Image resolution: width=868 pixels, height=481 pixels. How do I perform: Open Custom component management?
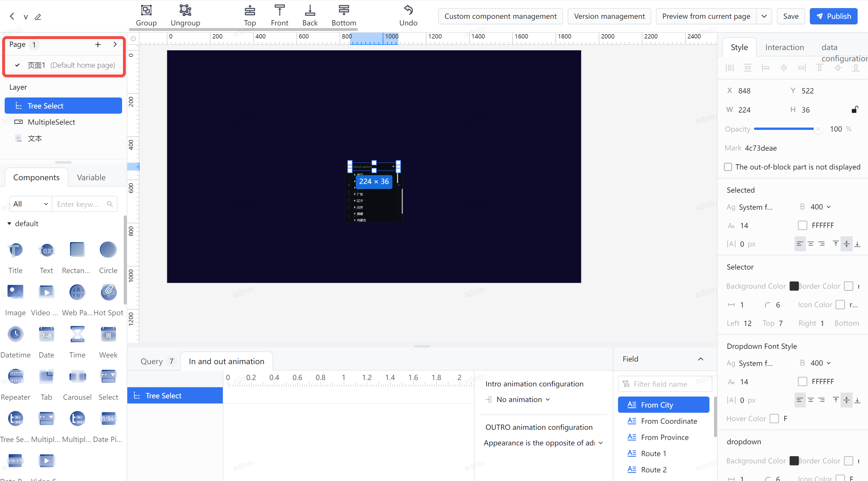[x=500, y=16]
